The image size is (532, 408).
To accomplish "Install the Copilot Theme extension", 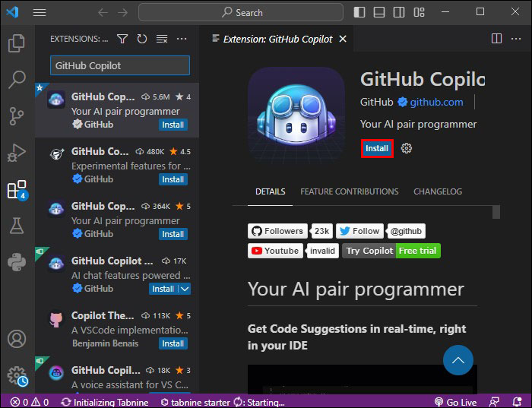I will [173, 343].
